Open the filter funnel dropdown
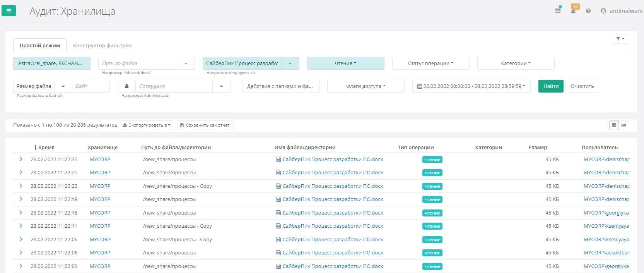This screenshot has height=273, width=644. pos(620,39)
